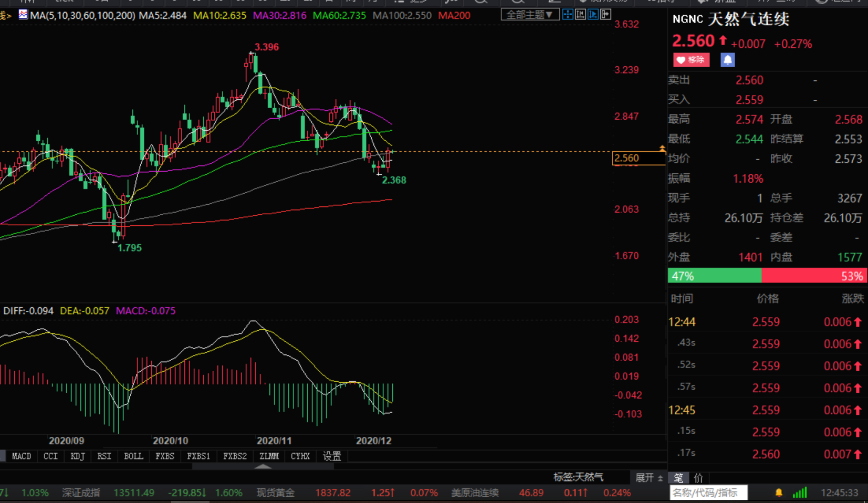
Task: Click the 名称/代码/指标 search field
Action: (708, 492)
